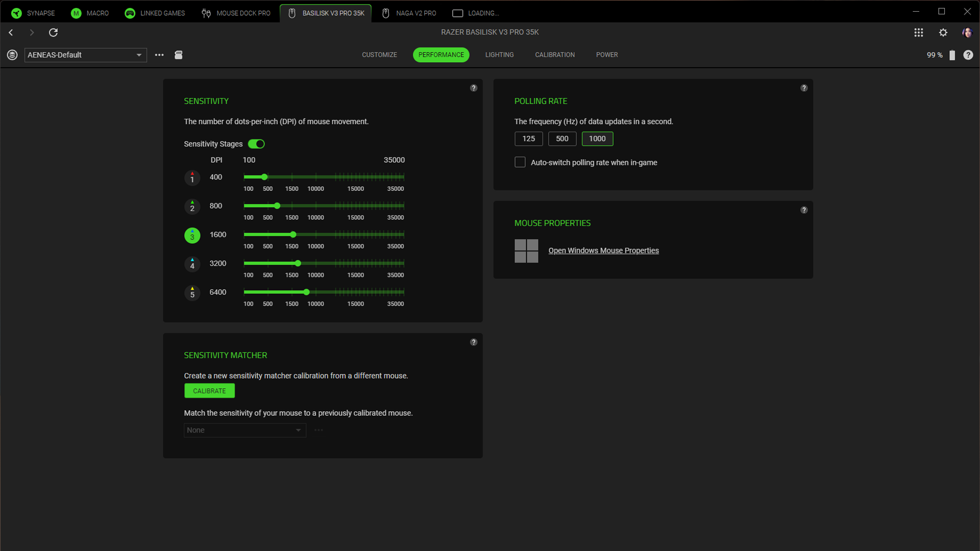980x551 pixels.
Task: Click the stage 4 DPI slider handle
Action: tap(298, 264)
